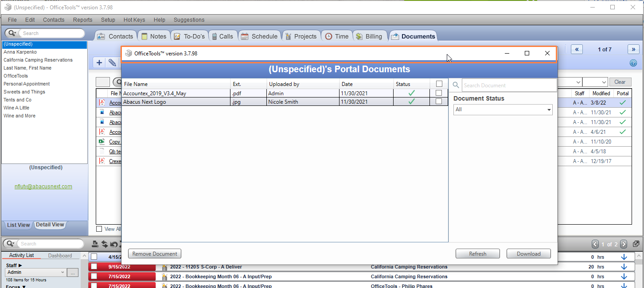Image resolution: width=644 pixels, height=288 pixels.
Task: Open the nfluty@abacusnext.com email link
Action: (x=43, y=187)
